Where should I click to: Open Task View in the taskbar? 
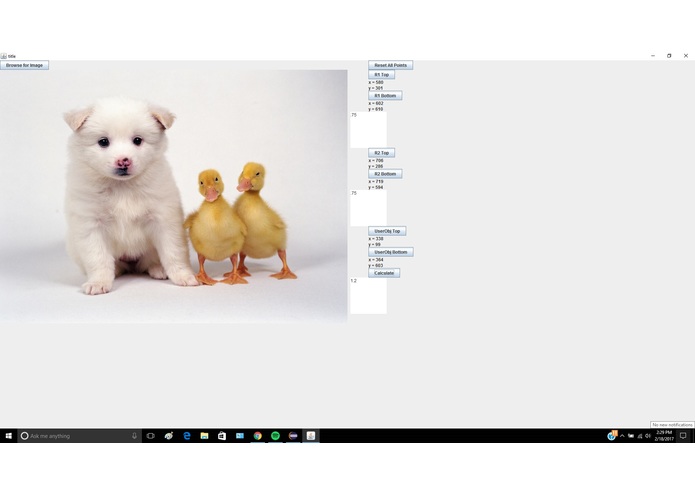tap(151, 436)
